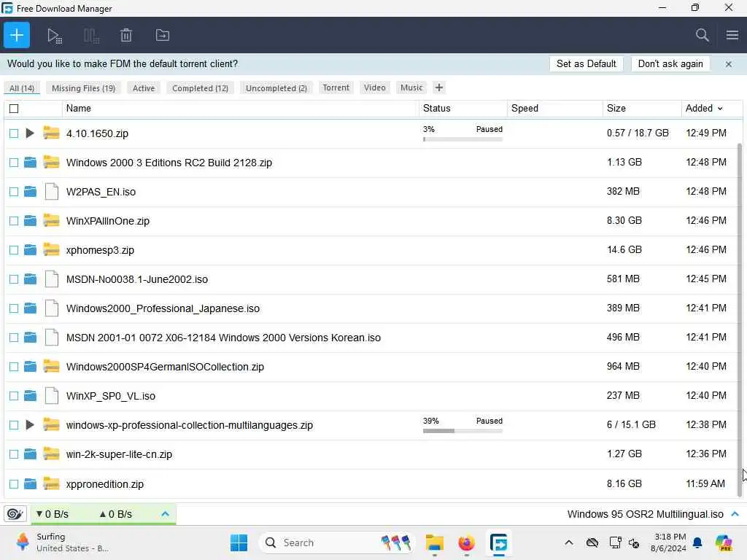Check the box for 4.10.1650.zip

14,133
